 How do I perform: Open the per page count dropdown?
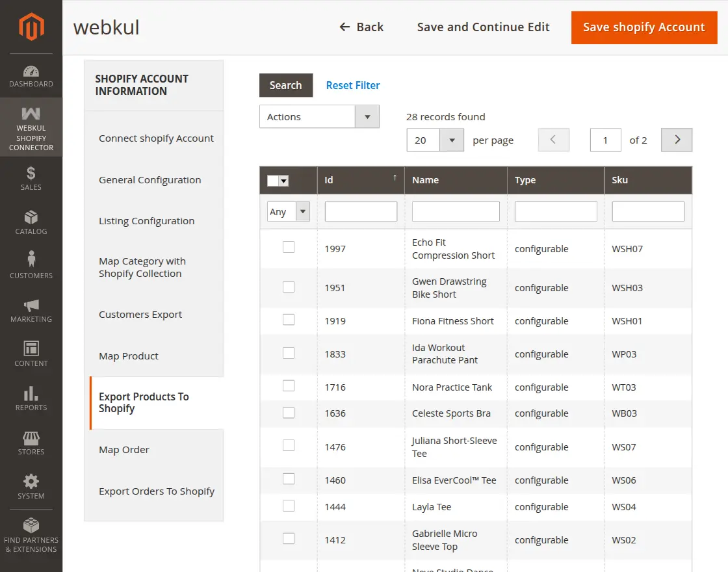435,140
